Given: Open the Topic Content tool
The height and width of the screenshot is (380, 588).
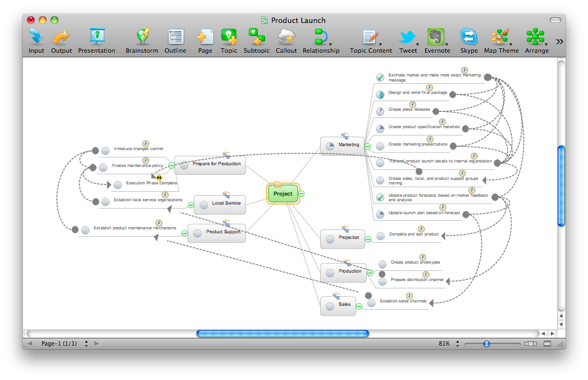Looking at the screenshot, I should [371, 41].
